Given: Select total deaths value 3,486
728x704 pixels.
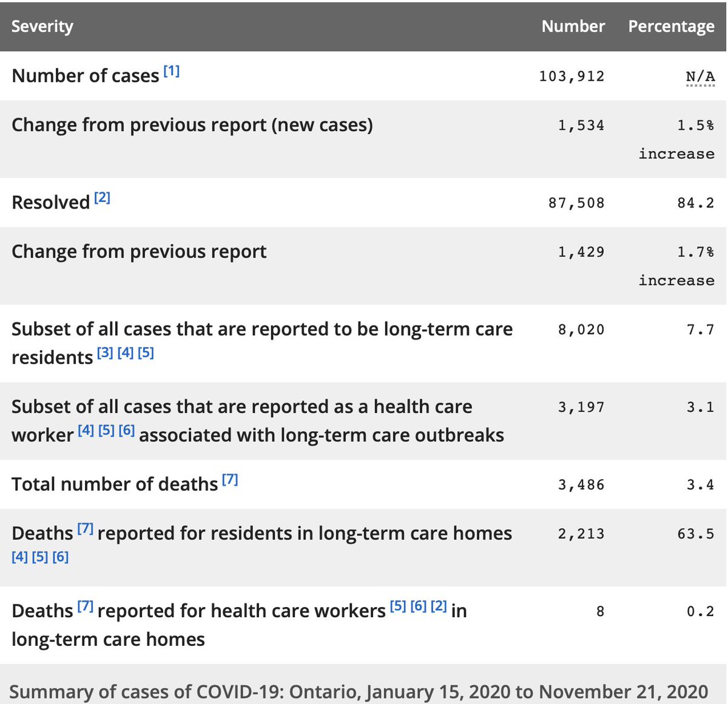Looking at the screenshot, I should point(581,485).
